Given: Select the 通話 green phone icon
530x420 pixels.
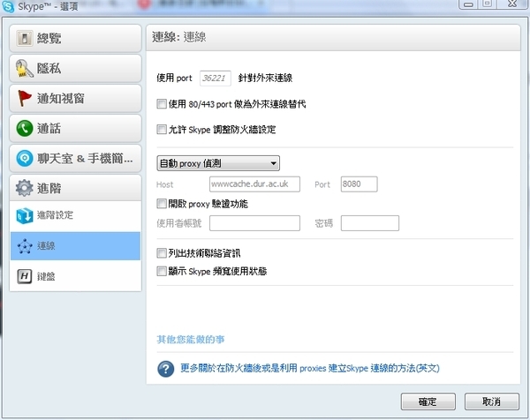Looking at the screenshot, I should [x=25, y=128].
